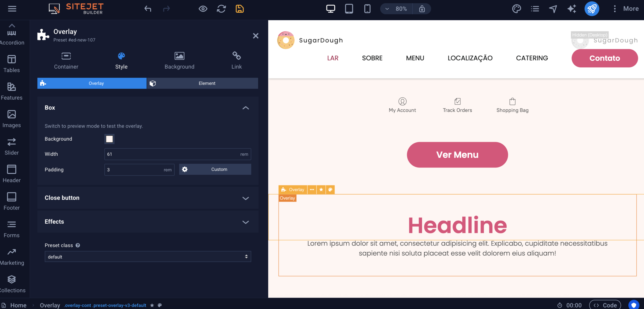644x309 pixels.
Task: Switch to tablet view
Action: 349,9
